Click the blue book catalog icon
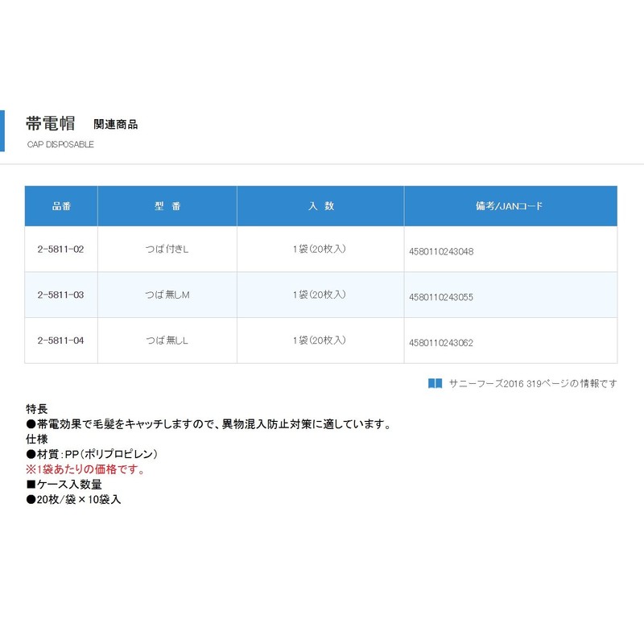 [435, 383]
